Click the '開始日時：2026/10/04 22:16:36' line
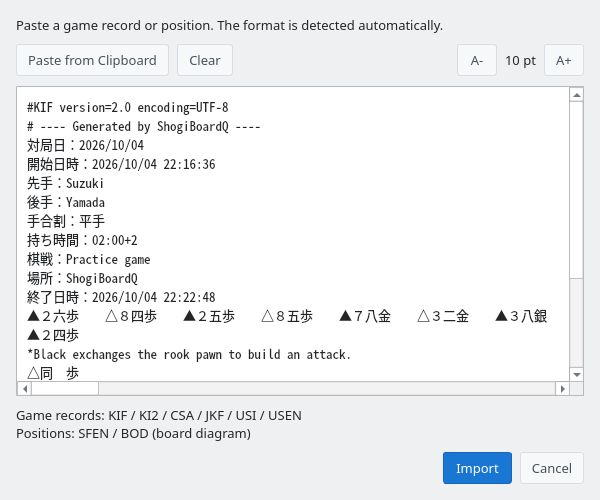Screen dimensions: 600x500 (x=121, y=164)
